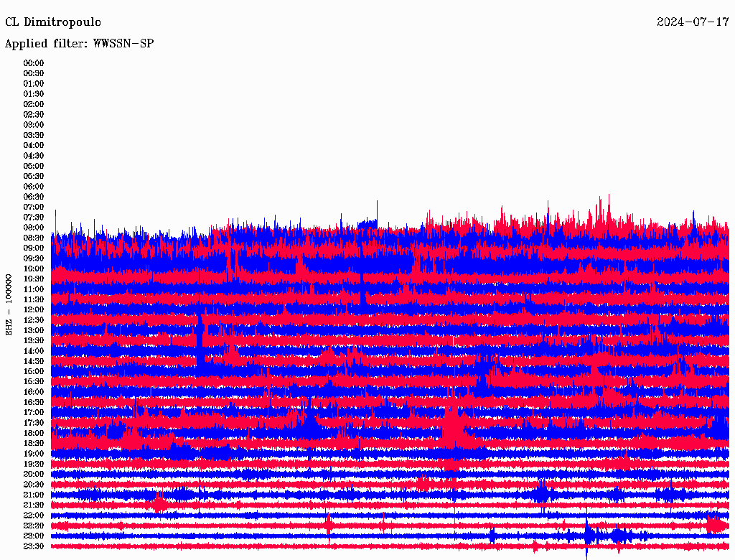
Task: Click the date '2024-07-17'
Action: (x=693, y=22)
